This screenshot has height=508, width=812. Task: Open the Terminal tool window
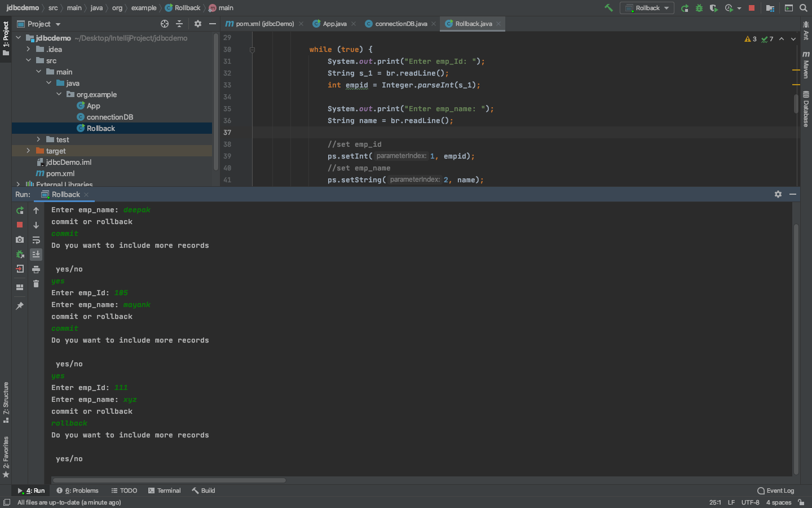(x=164, y=491)
